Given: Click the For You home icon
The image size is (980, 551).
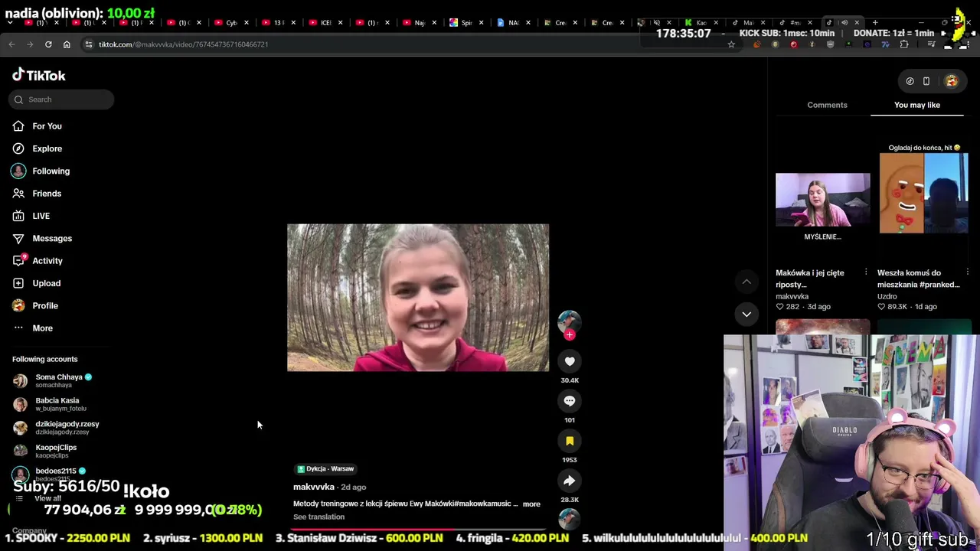Looking at the screenshot, I should point(18,126).
